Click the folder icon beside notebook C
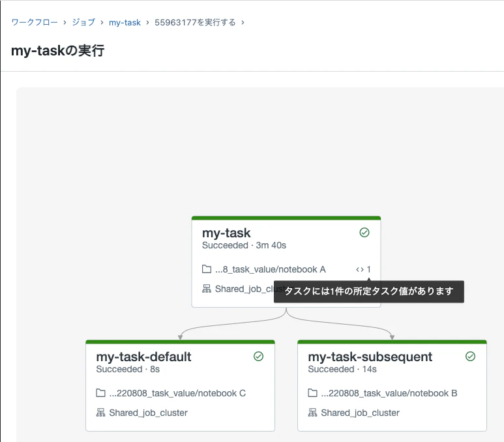Viewport: 504px width, 442px height. pyautogui.click(x=100, y=393)
